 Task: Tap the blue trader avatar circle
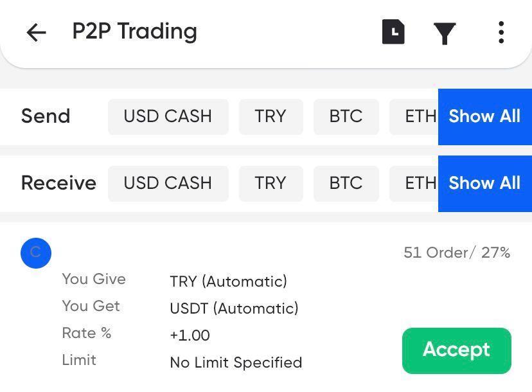(35, 253)
